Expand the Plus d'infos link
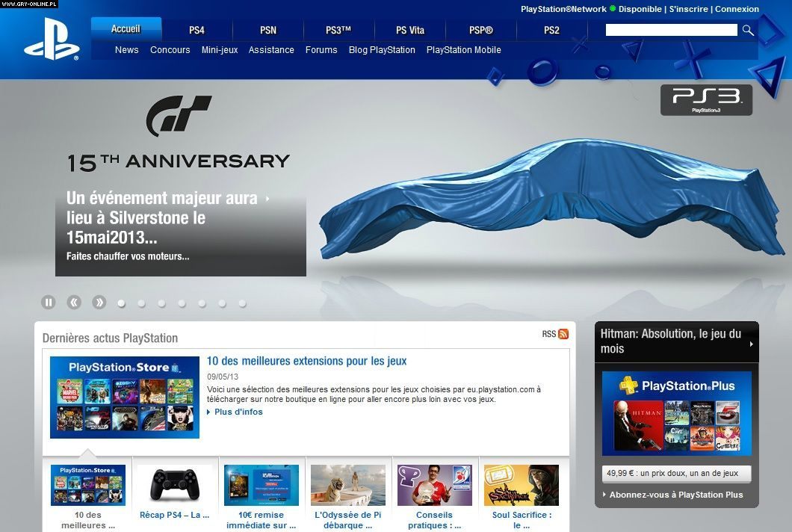This screenshot has width=792, height=532. tap(238, 412)
